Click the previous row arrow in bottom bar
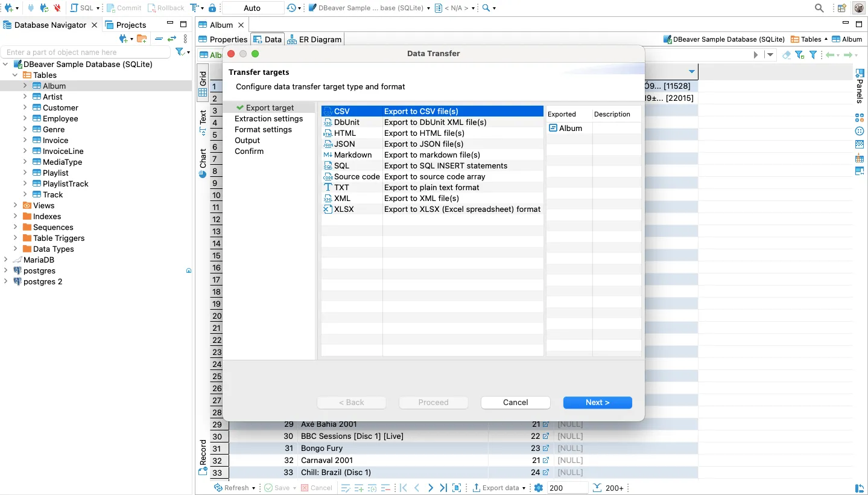Screen dimensions: 868x495 (x=417, y=488)
